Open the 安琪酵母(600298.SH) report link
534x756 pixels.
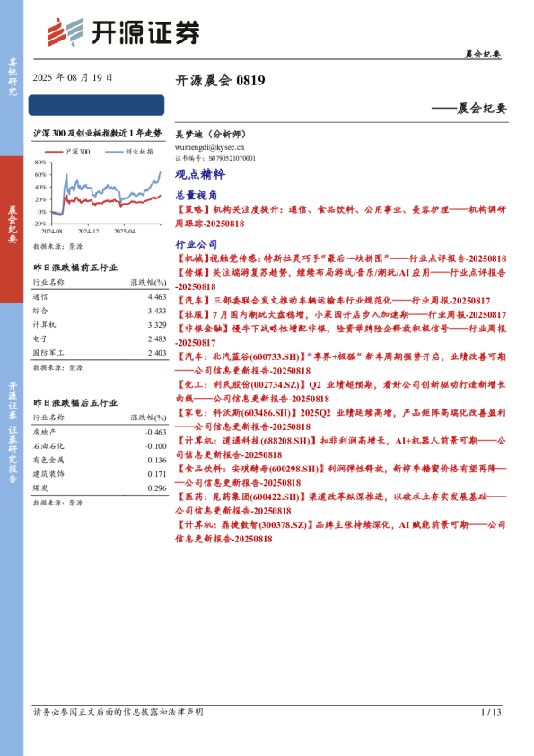click(x=341, y=475)
